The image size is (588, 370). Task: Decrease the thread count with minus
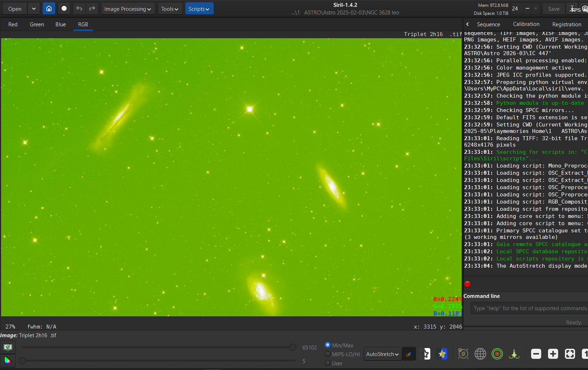pyautogui.click(x=527, y=9)
